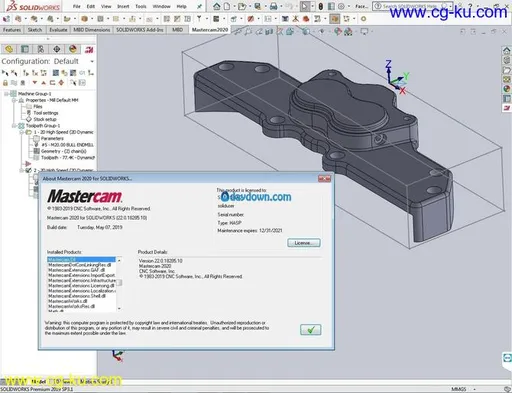The width and height of the screenshot is (512, 393).
Task: Click the toolpath lock padlock icon
Action: (5, 82)
